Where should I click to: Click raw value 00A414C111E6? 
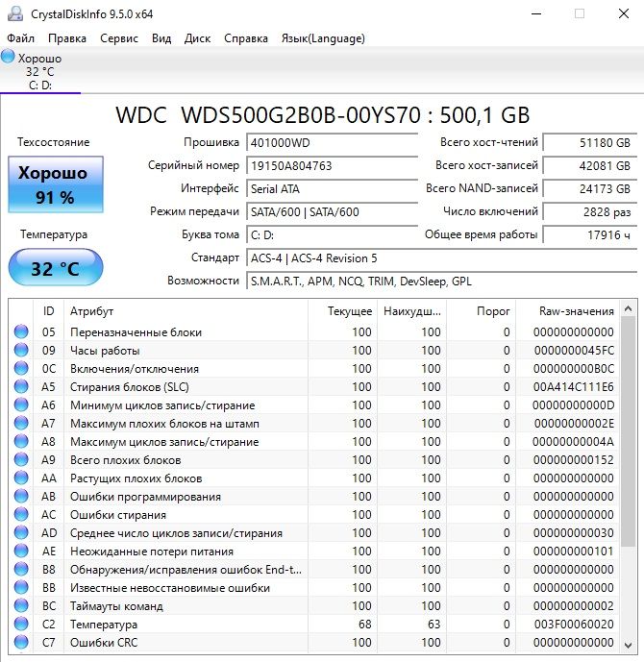pos(574,387)
